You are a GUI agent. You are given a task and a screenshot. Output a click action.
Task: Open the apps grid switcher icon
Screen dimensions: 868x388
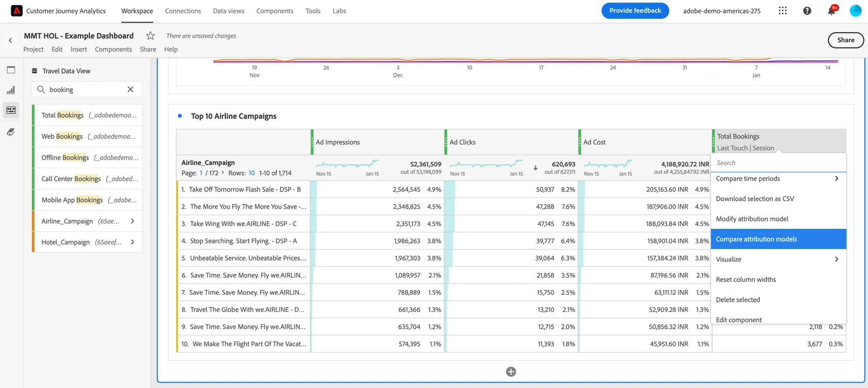click(x=783, y=11)
